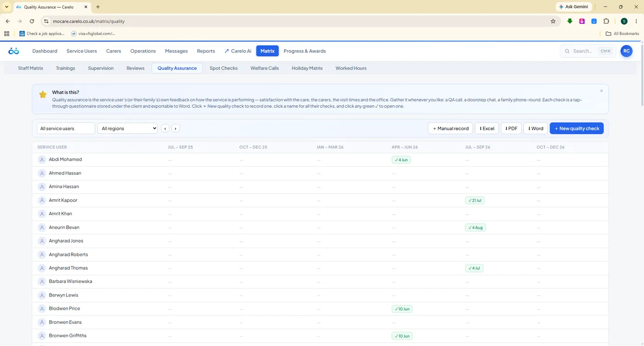Click the next period arrow button
644x346 pixels.
175,129
